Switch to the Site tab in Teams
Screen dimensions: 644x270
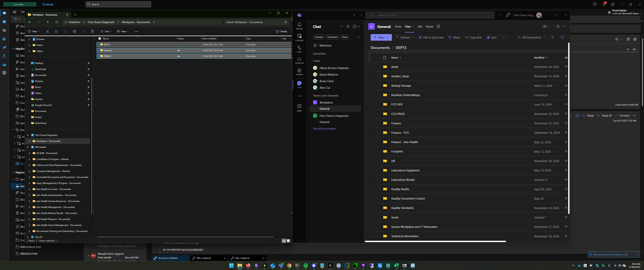(420, 27)
